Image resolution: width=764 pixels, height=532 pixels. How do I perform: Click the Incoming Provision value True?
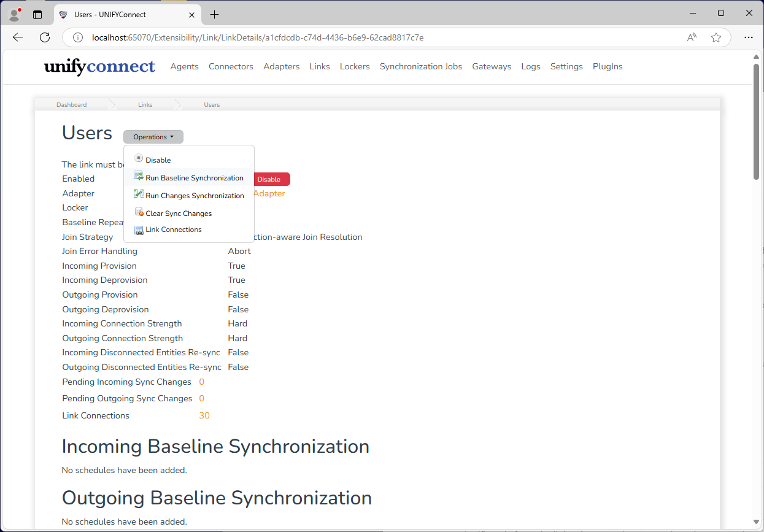[x=236, y=266]
